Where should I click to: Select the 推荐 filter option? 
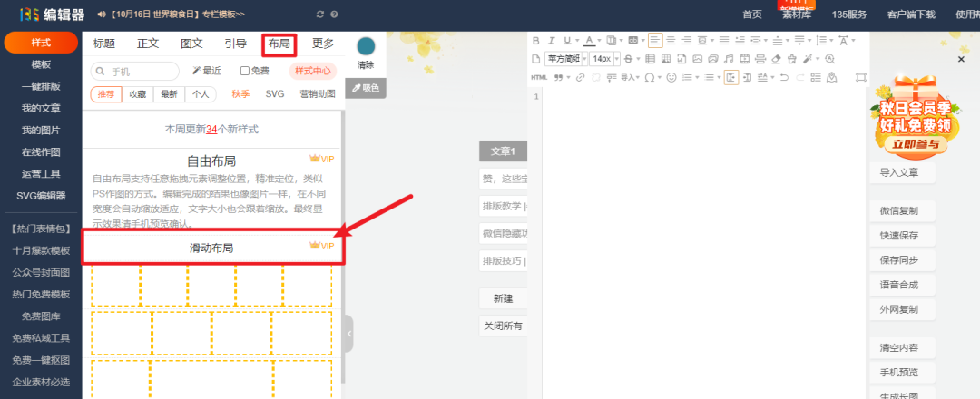click(x=106, y=94)
